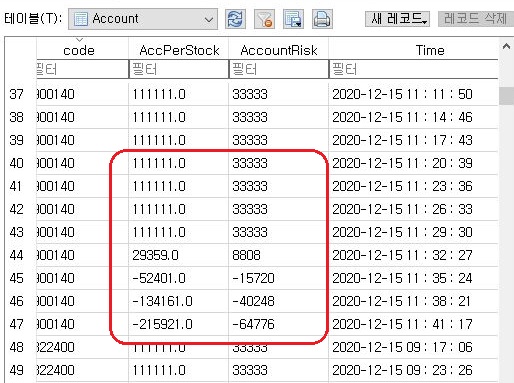This screenshot has height=383, width=514.
Task: Click Time cell 2020-12-15 11:35:24
Action: click(x=413, y=278)
